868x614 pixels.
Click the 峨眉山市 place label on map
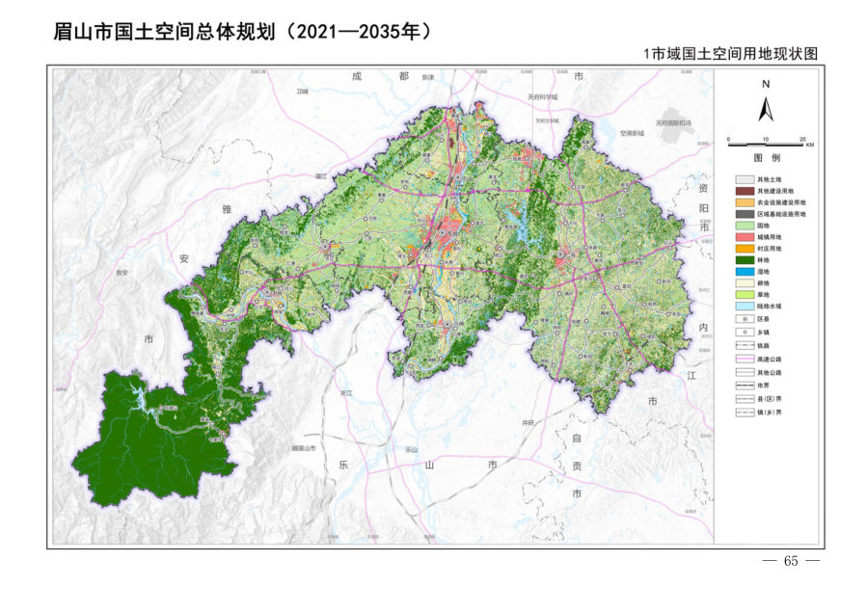(x=304, y=448)
